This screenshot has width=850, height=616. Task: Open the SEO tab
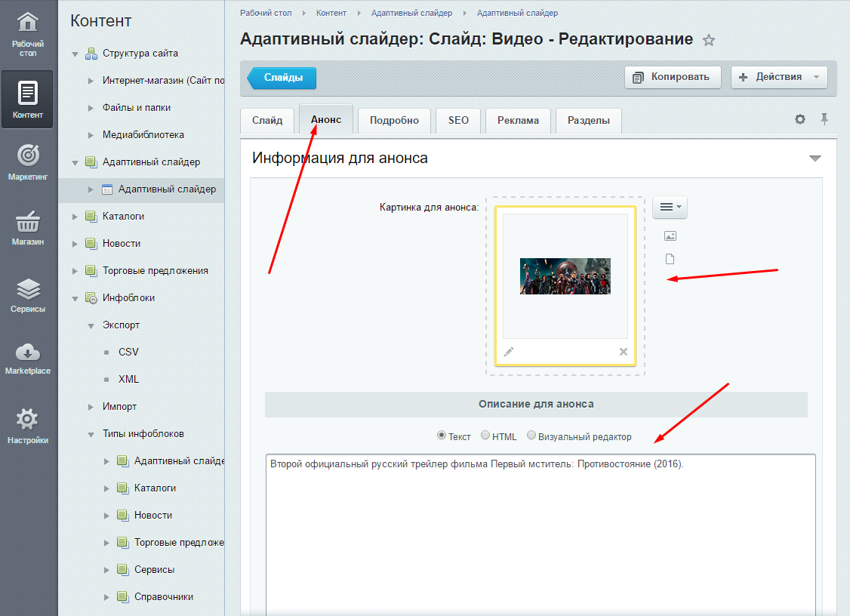[x=458, y=121]
